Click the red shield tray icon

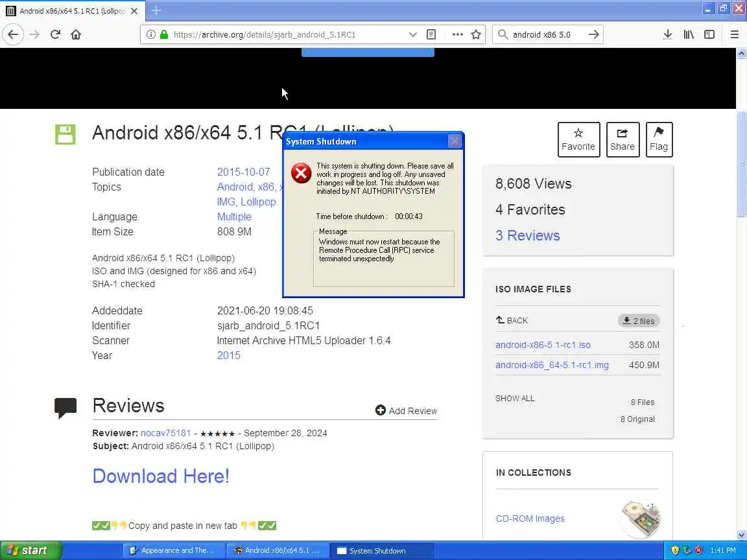[x=698, y=550]
